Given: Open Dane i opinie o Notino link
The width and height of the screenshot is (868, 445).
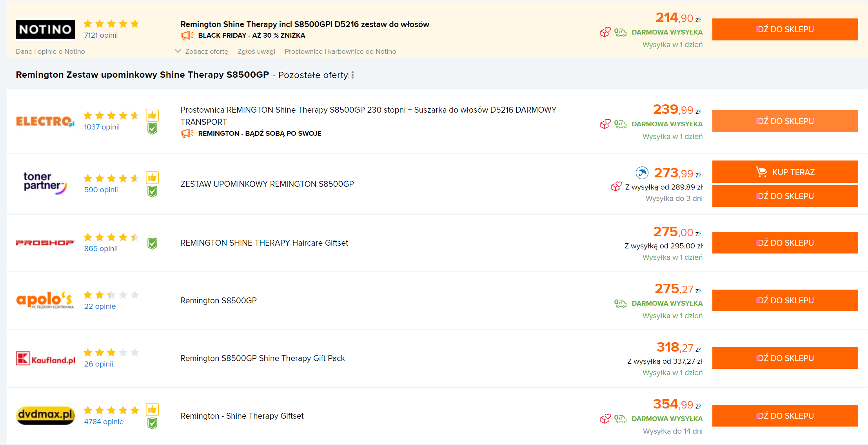Looking at the screenshot, I should (x=50, y=51).
